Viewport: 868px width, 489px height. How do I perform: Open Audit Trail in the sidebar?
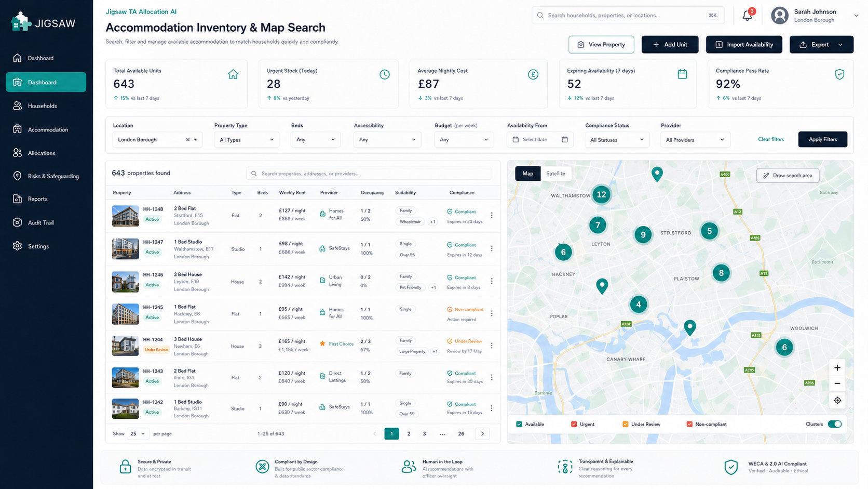click(x=46, y=222)
